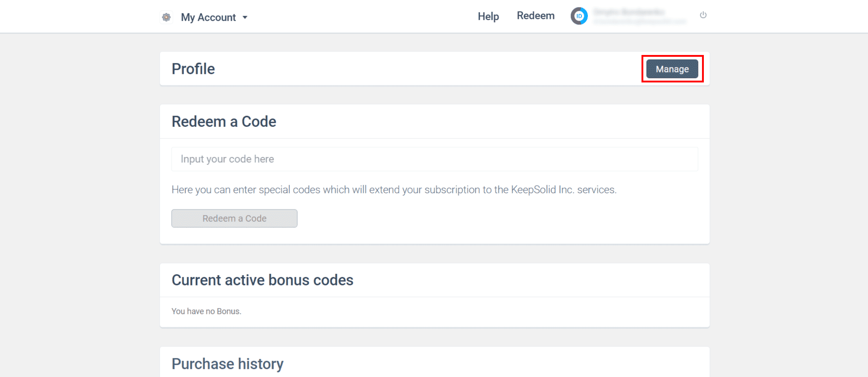Click the 'You have no Bonus.' message

(x=206, y=311)
